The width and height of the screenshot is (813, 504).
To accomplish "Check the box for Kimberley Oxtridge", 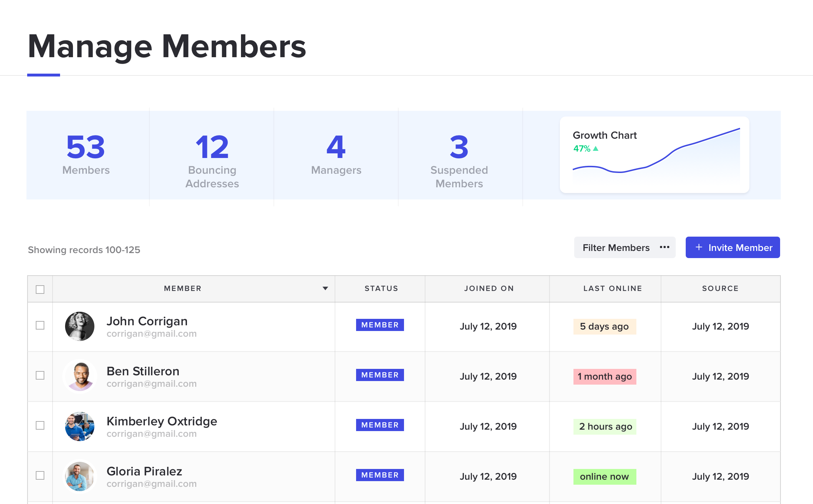I will tap(40, 425).
